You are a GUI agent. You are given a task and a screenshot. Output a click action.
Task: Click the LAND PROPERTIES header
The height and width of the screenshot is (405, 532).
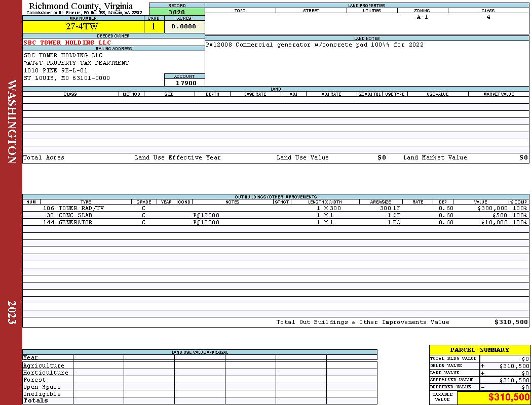pos(366,6)
